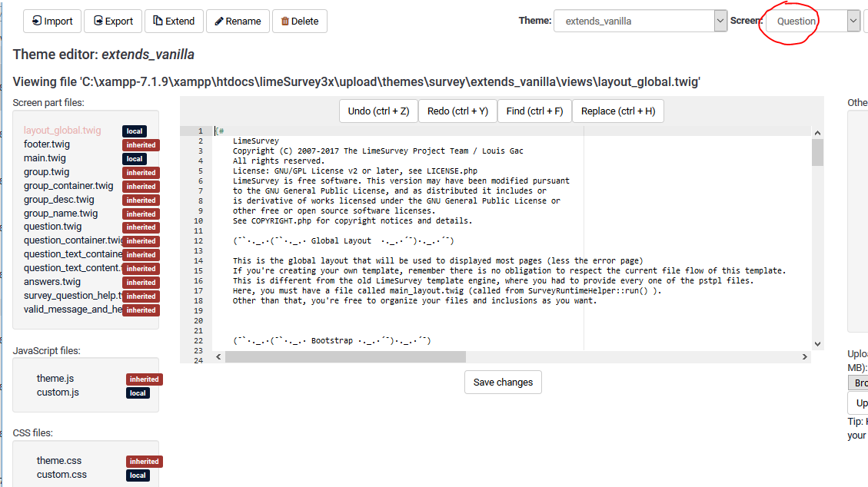Open group_name.twig file
This screenshot has height=487, width=868.
(60, 214)
